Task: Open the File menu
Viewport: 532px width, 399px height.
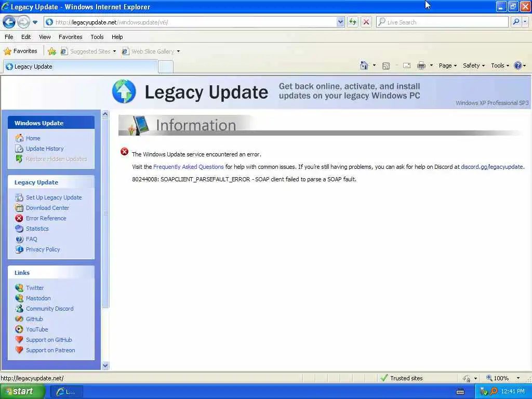Action: tap(9, 37)
